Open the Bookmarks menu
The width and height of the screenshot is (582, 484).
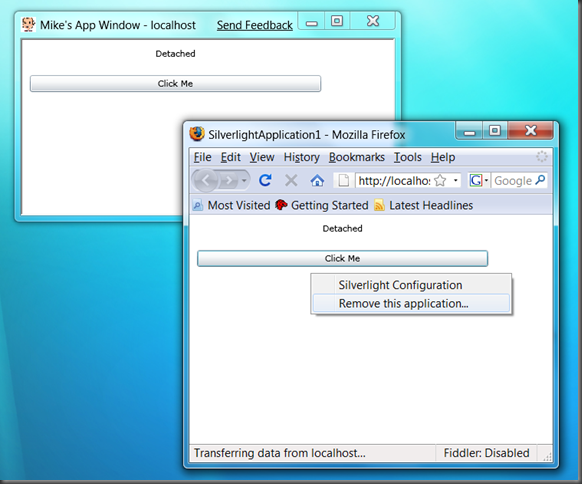click(x=357, y=157)
